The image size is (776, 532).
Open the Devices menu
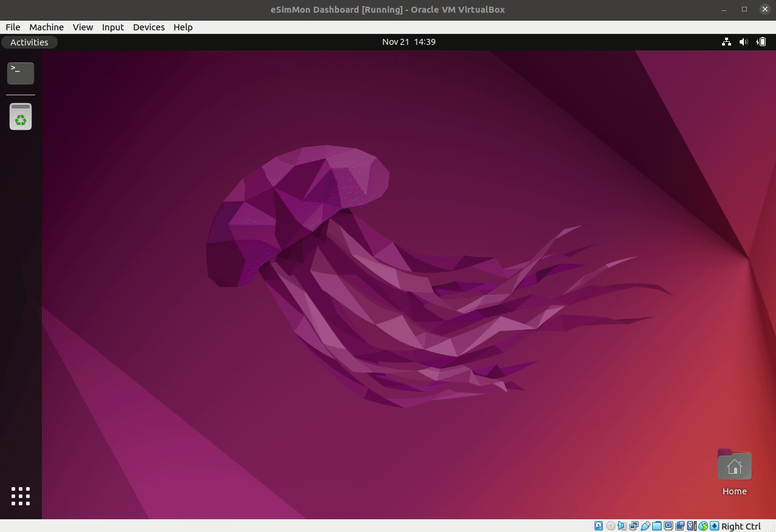pos(149,27)
